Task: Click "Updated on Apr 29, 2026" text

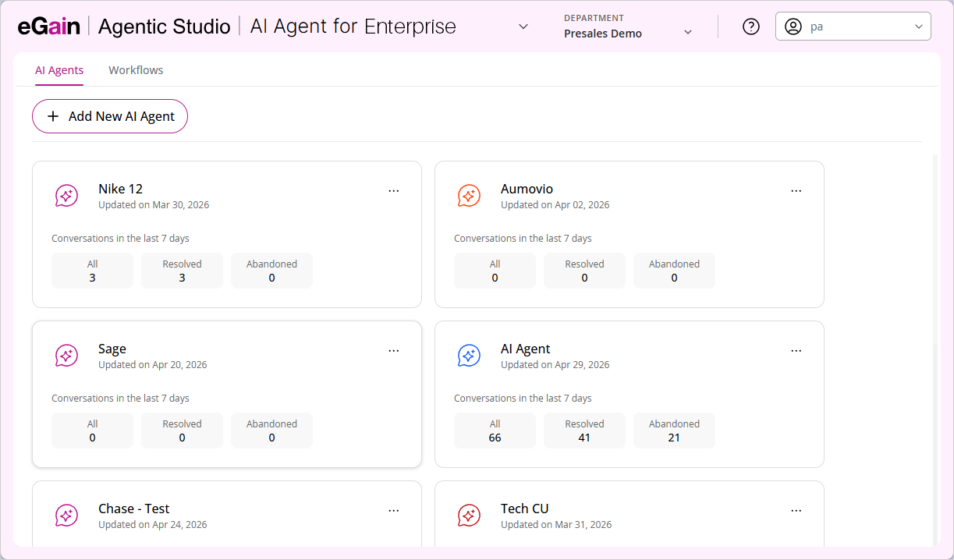Action: click(x=555, y=365)
